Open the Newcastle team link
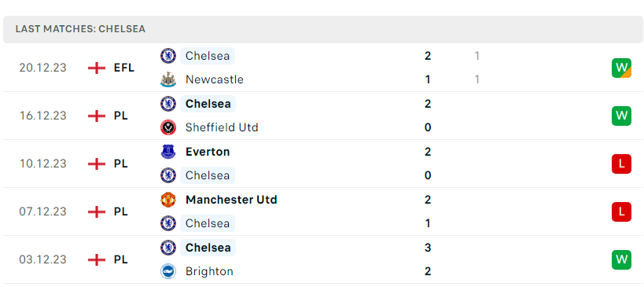The width and height of the screenshot is (644, 287). coord(215,79)
